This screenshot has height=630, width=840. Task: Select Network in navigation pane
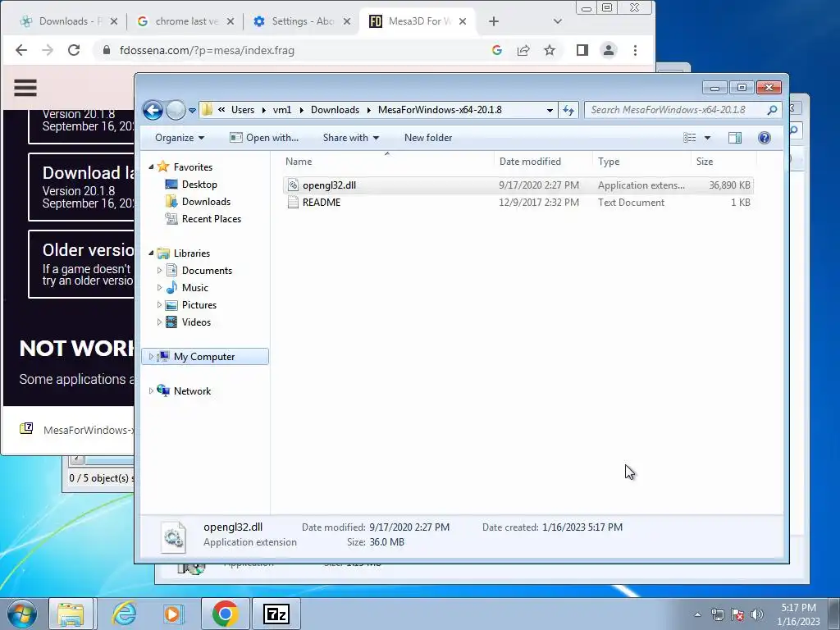point(192,391)
